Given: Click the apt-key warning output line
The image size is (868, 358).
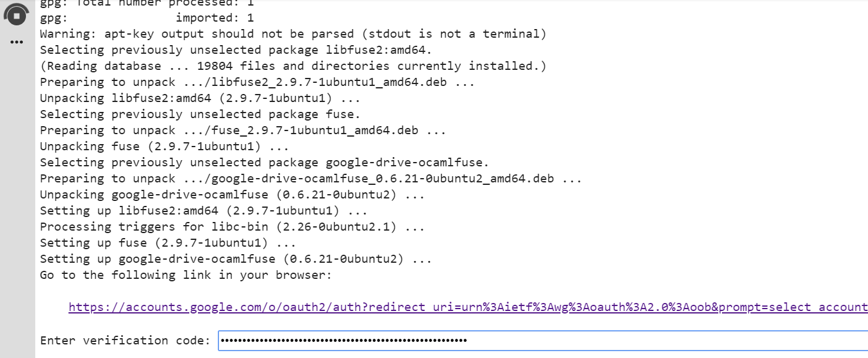Looking at the screenshot, I should coord(293,34).
